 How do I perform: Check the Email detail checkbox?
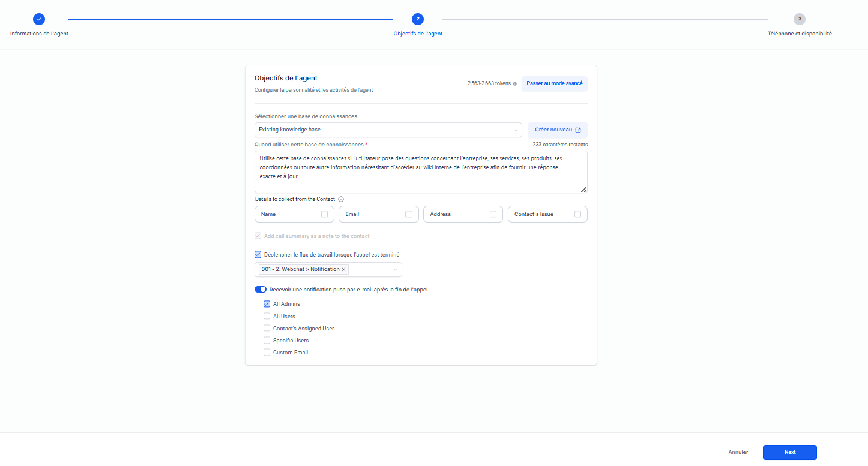pos(409,214)
